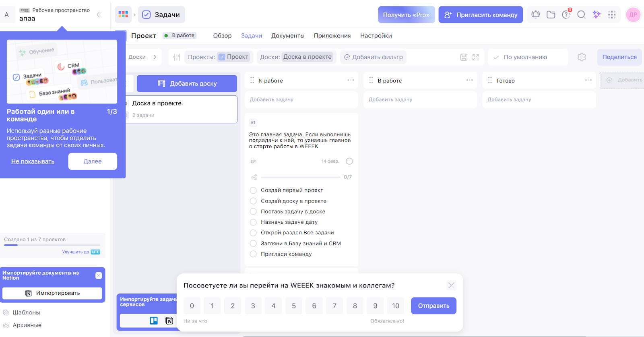Open Доски filter Доска в проекте dropdown

click(x=297, y=57)
